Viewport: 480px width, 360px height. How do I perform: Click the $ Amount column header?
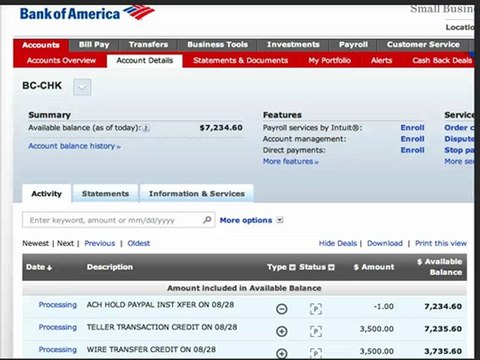(374, 267)
